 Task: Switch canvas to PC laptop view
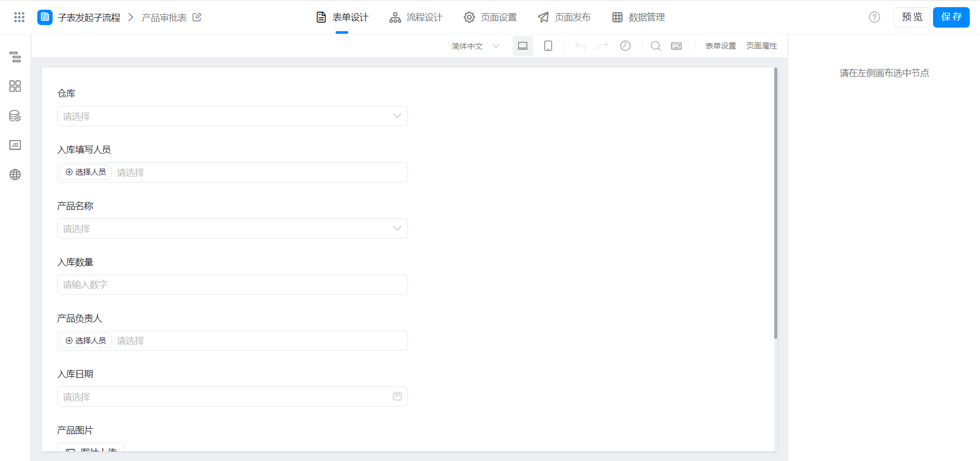coord(523,46)
